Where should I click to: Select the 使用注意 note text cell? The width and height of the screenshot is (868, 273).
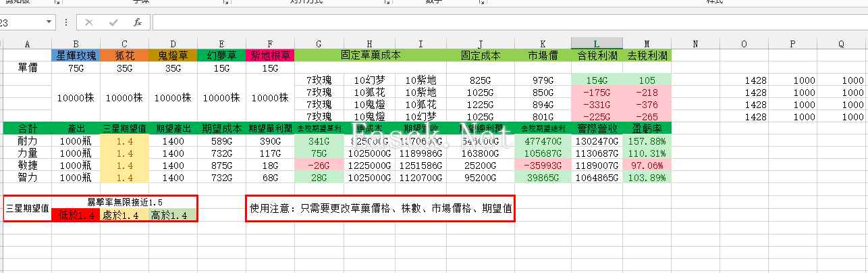380,209
